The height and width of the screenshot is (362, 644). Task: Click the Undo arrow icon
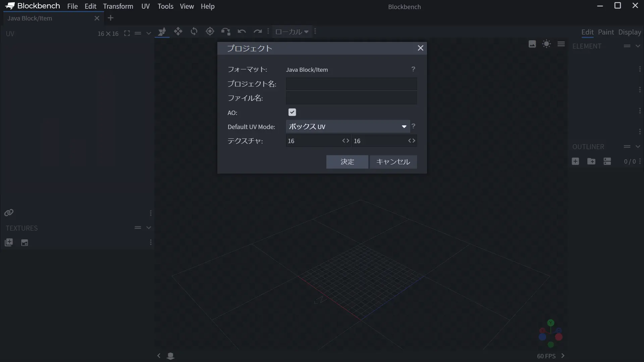[241, 32]
